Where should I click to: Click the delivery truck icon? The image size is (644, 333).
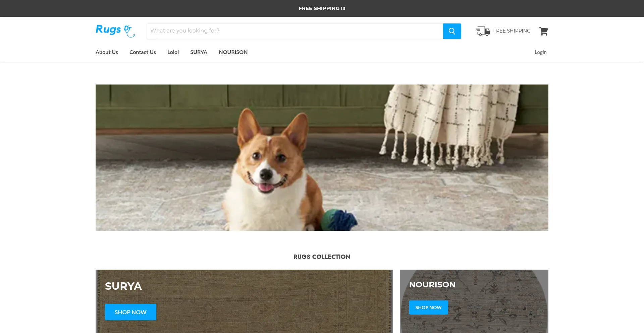(482, 31)
